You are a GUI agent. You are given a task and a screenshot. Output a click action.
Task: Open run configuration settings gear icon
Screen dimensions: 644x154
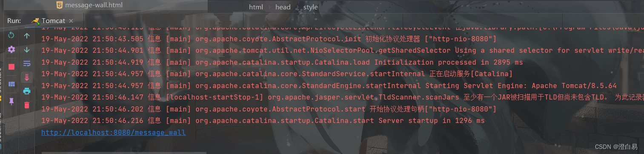click(11, 50)
